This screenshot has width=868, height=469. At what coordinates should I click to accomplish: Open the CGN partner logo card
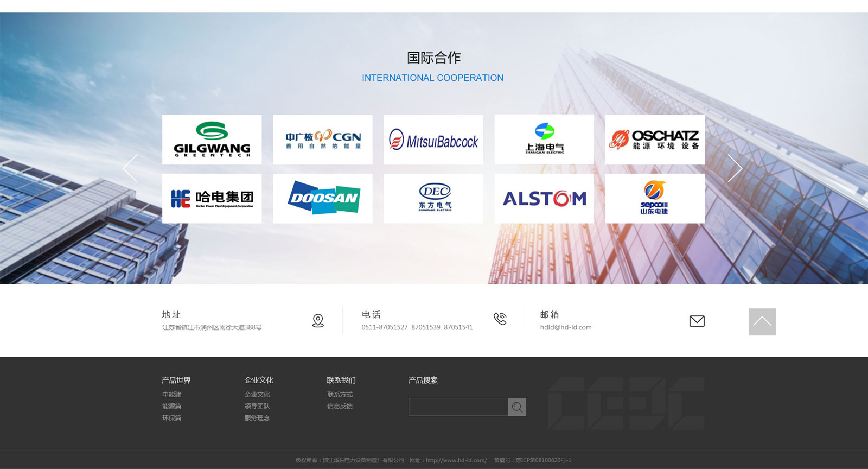click(x=323, y=140)
